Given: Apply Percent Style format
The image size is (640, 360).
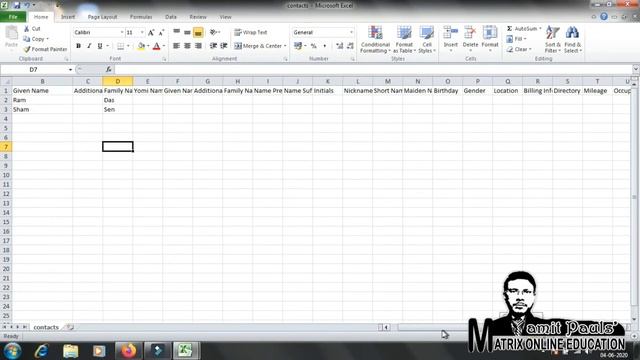Looking at the screenshot, I should click(313, 46).
